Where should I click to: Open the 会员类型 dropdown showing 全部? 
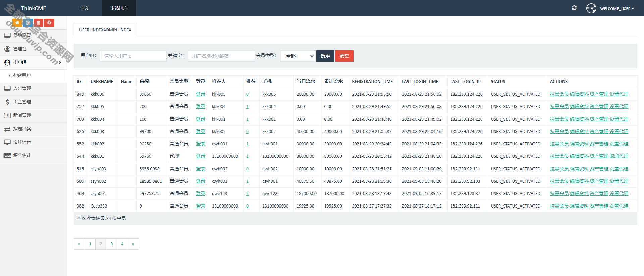click(298, 56)
